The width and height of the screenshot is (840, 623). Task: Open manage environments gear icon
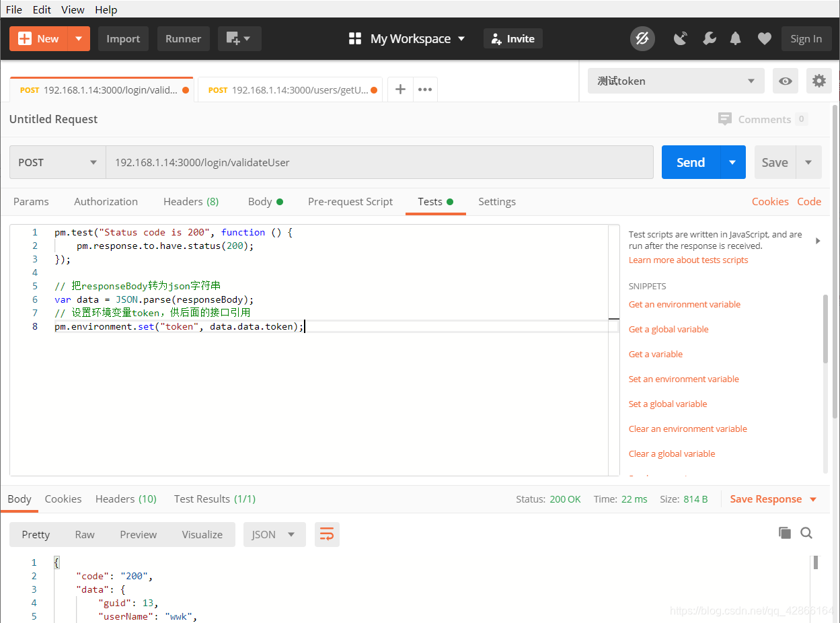tap(818, 81)
